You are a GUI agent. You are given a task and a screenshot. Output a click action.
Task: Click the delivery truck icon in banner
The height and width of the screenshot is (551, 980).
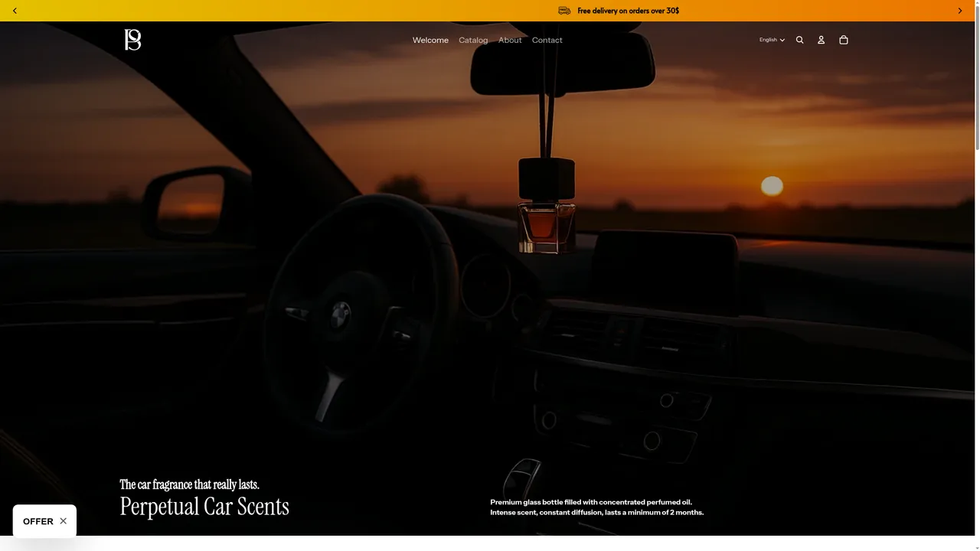564,11
